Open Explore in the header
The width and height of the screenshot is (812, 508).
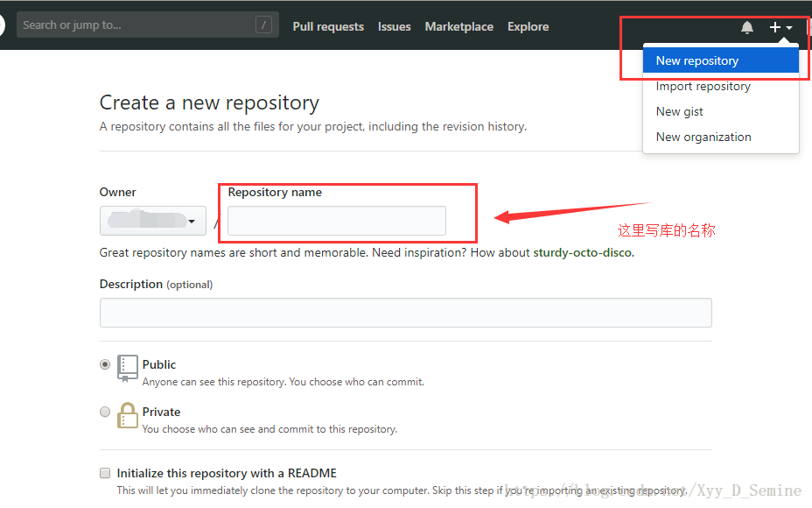528,26
